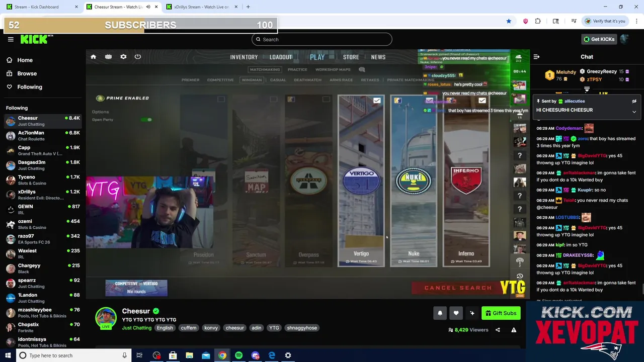644x362 pixels.
Task: Open xDrillys channel in Following list
Action: tap(43, 195)
